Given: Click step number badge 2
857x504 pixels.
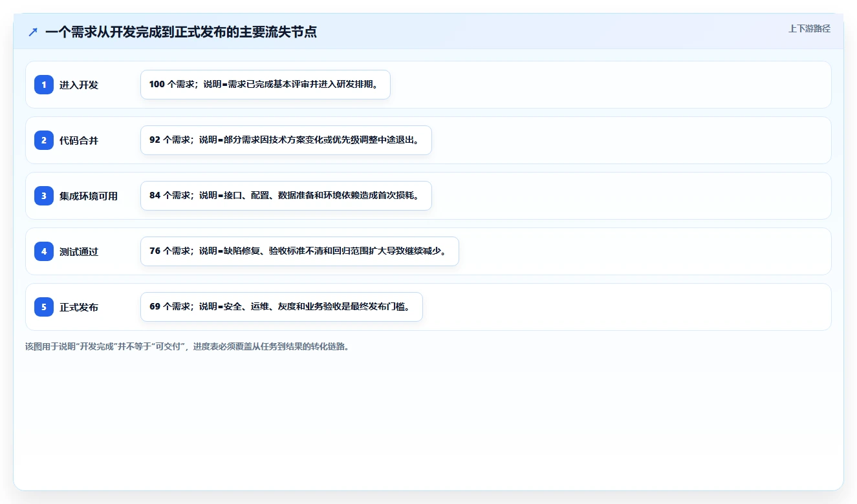Looking at the screenshot, I should click(44, 140).
